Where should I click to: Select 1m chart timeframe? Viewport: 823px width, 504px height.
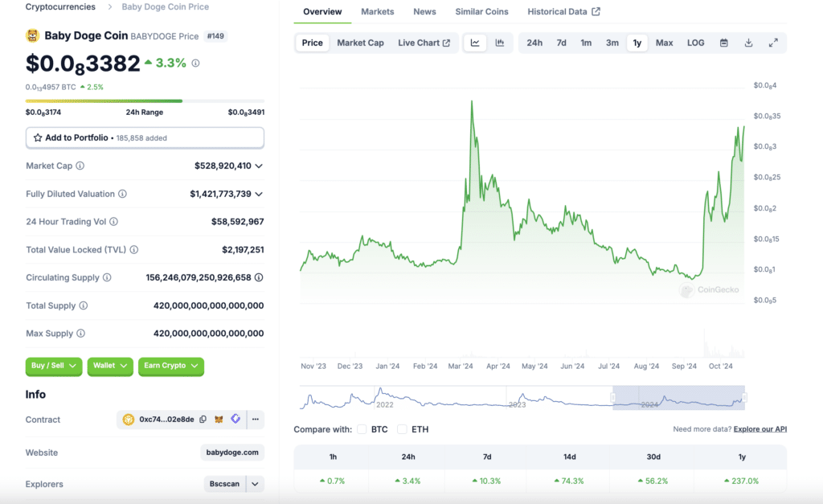coord(586,43)
